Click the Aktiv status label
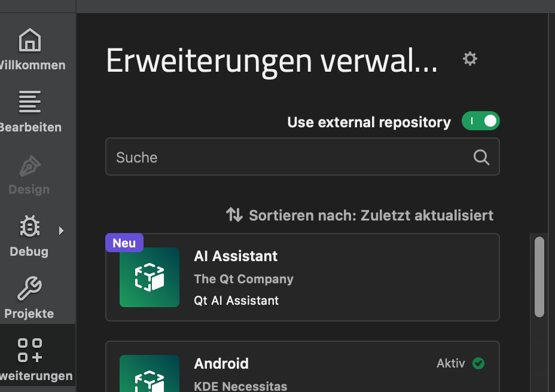The height and width of the screenshot is (392, 555). [x=450, y=363]
